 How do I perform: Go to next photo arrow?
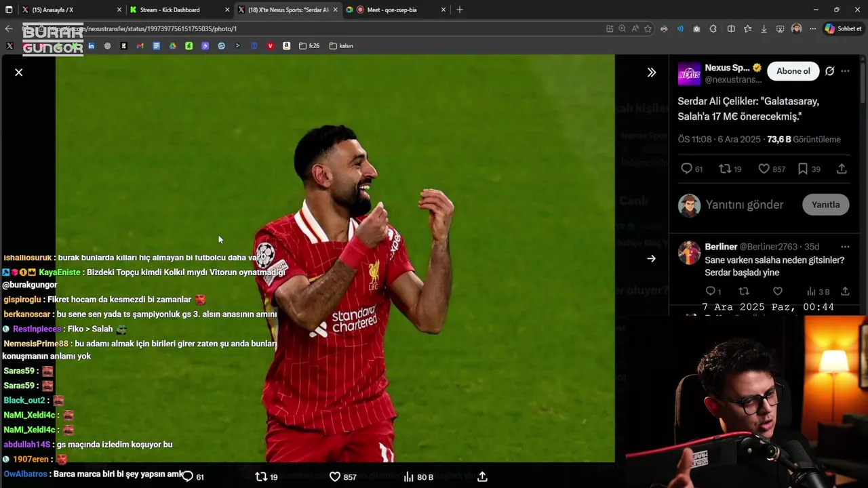pyautogui.click(x=651, y=259)
